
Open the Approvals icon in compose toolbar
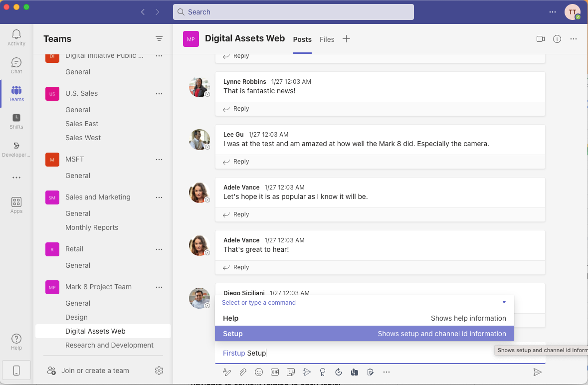point(339,372)
